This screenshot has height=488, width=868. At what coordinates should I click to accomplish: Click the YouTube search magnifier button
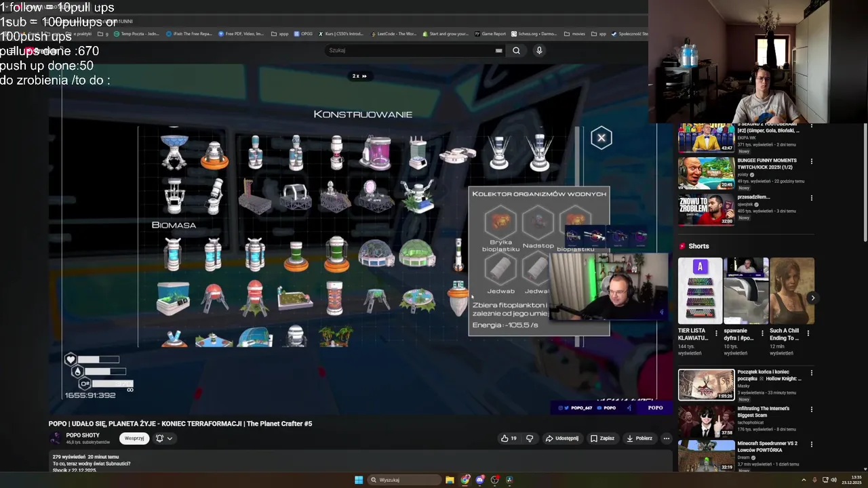tap(516, 50)
